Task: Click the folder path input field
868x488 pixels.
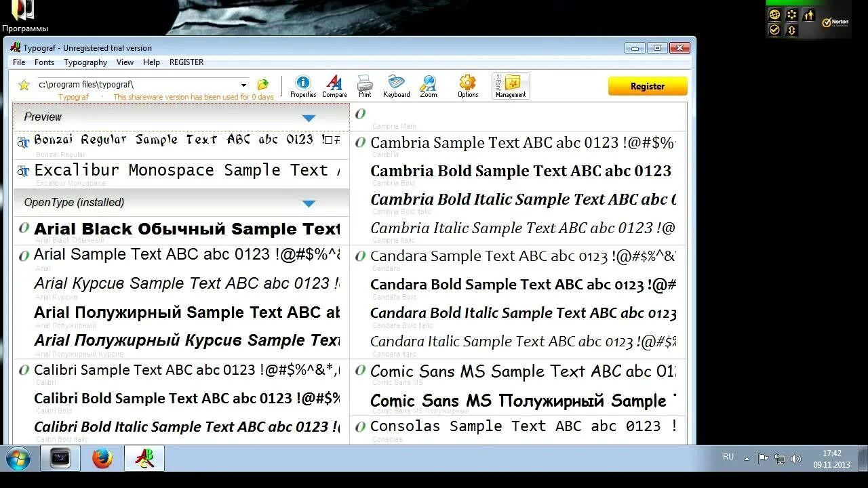Action: click(x=137, y=85)
